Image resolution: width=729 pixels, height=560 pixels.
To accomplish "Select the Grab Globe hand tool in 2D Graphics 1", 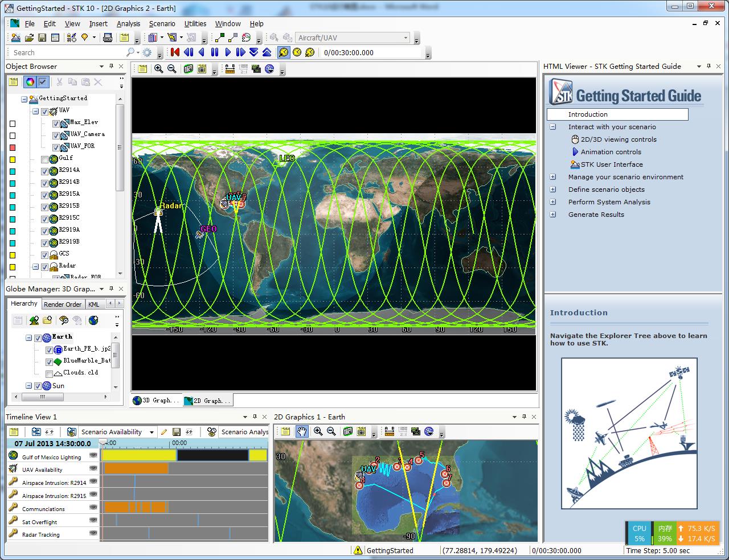I will pos(302,431).
